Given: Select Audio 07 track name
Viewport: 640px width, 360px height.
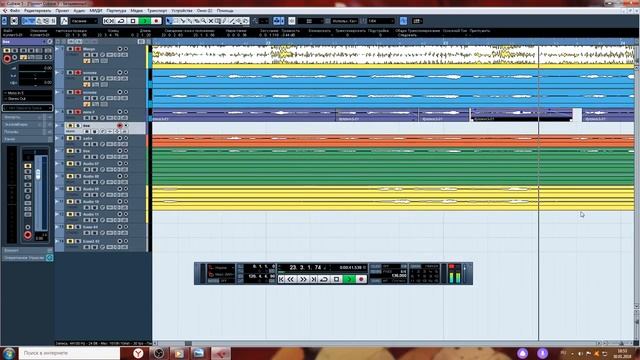Looking at the screenshot, I should (91, 164).
